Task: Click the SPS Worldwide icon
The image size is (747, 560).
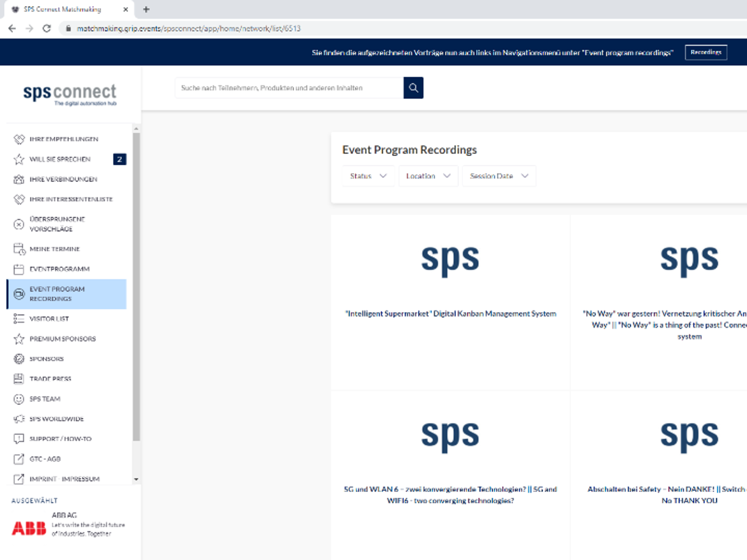Action: pyautogui.click(x=19, y=419)
